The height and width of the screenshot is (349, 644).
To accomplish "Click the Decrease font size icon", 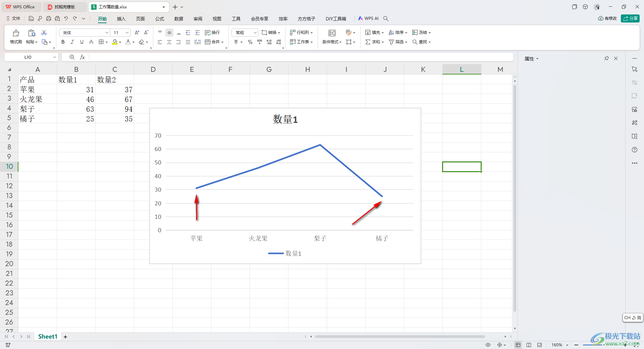I will pyautogui.click(x=146, y=33).
